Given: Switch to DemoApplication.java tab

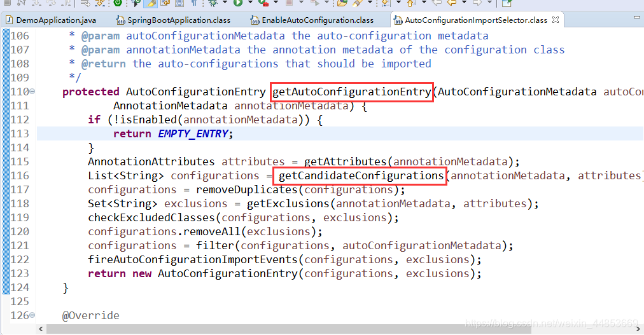Looking at the screenshot, I should [x=51, y=20].
